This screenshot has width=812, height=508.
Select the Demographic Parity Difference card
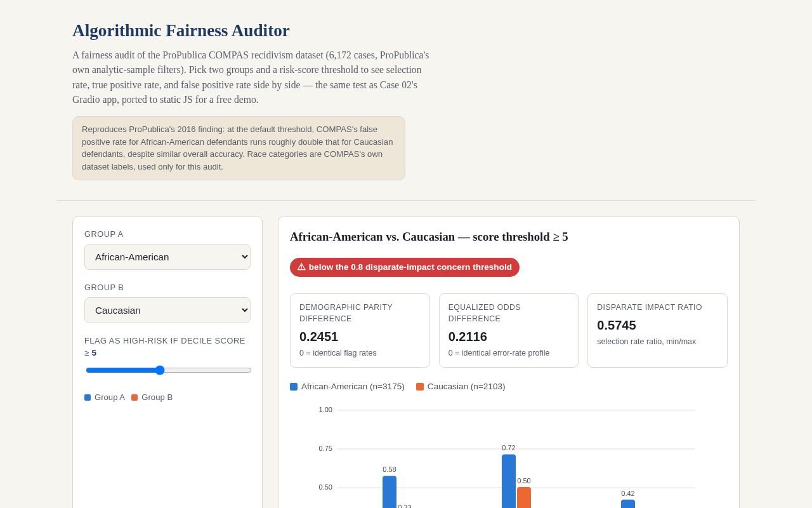(360, 330)
